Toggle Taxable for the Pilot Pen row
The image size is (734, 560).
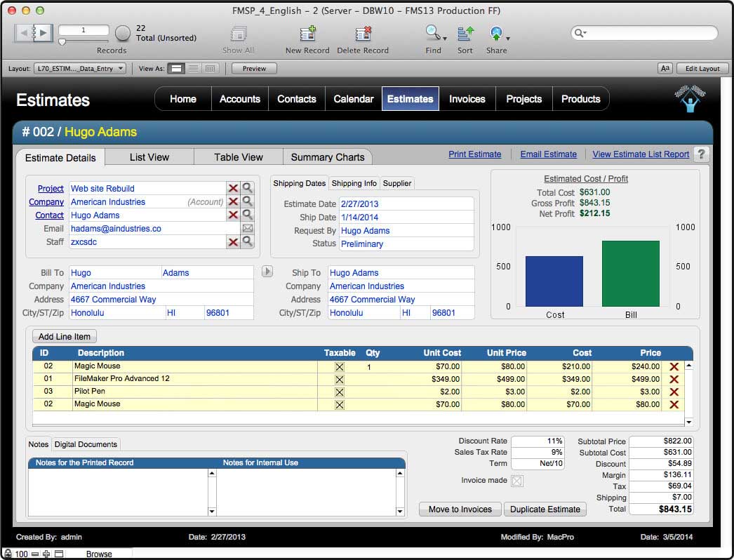coord(340,392)
